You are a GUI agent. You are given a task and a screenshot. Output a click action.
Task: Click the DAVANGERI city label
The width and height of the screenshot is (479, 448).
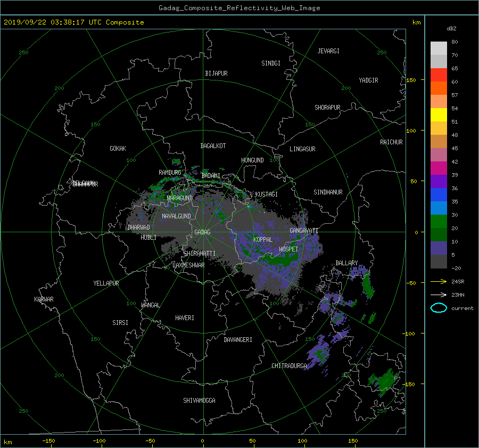(238, 340)
